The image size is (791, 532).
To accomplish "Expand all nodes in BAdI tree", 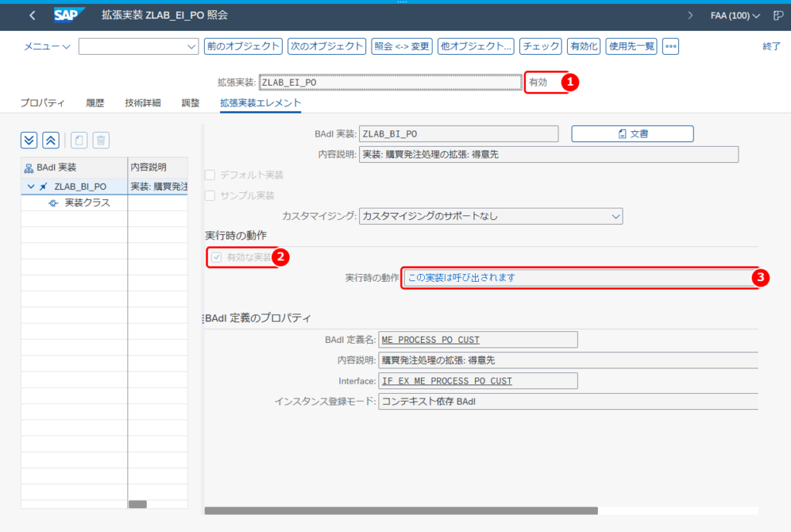I will (29, 141).
